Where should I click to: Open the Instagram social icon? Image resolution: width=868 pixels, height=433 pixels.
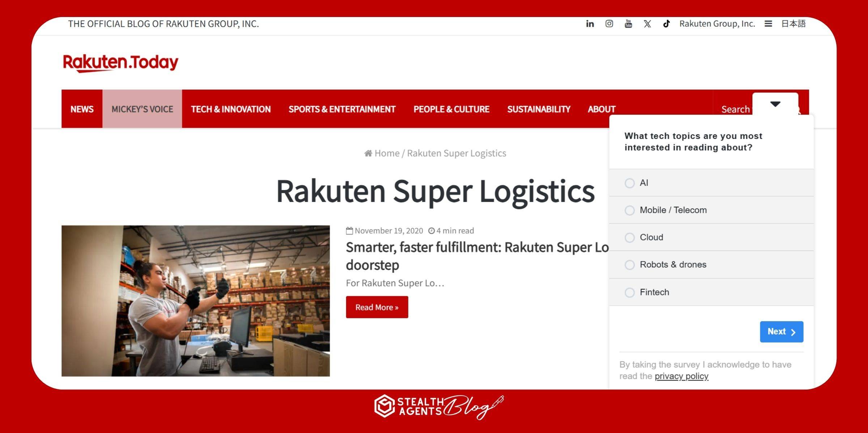coord(609,24)
